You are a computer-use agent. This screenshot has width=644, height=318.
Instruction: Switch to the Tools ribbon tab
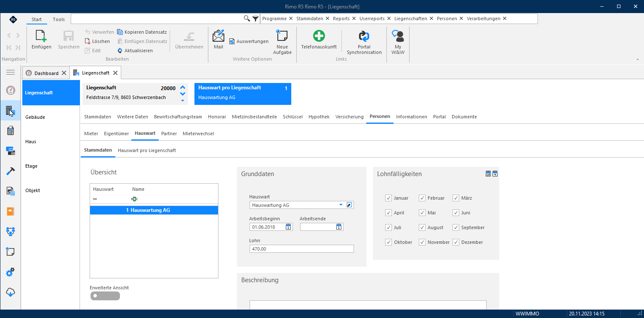tap(59, 19)
